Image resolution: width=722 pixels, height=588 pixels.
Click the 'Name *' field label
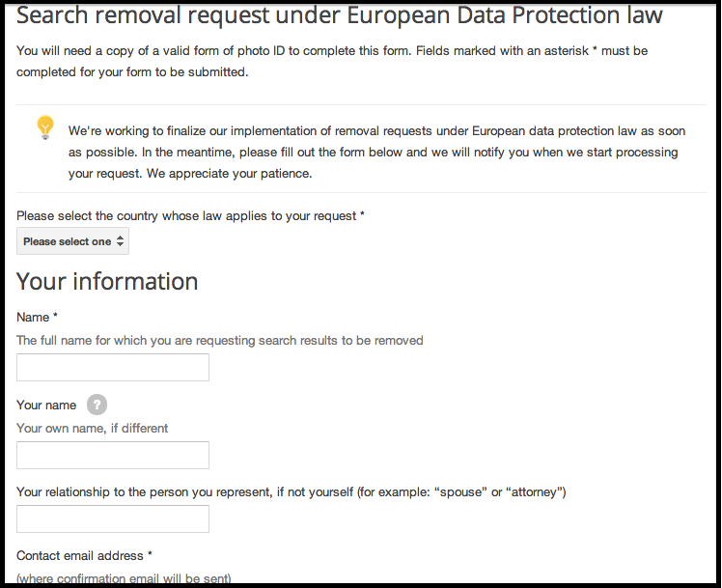37,318
